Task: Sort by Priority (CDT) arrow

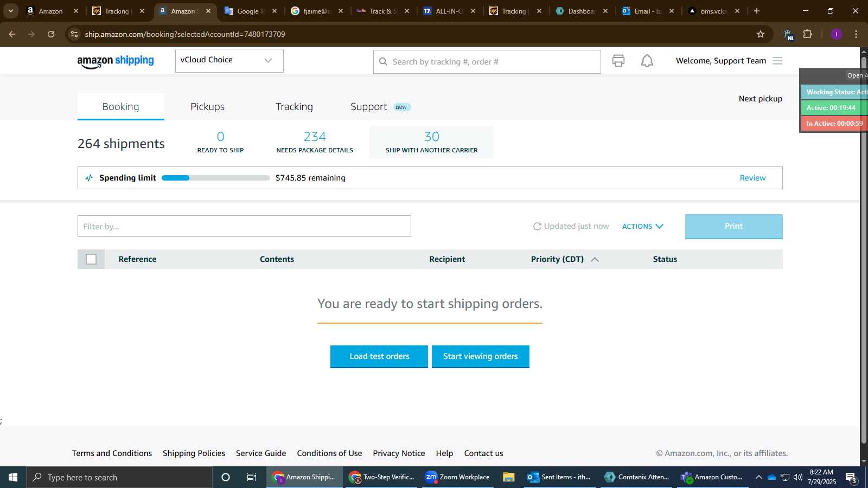Action: [595, 260]
